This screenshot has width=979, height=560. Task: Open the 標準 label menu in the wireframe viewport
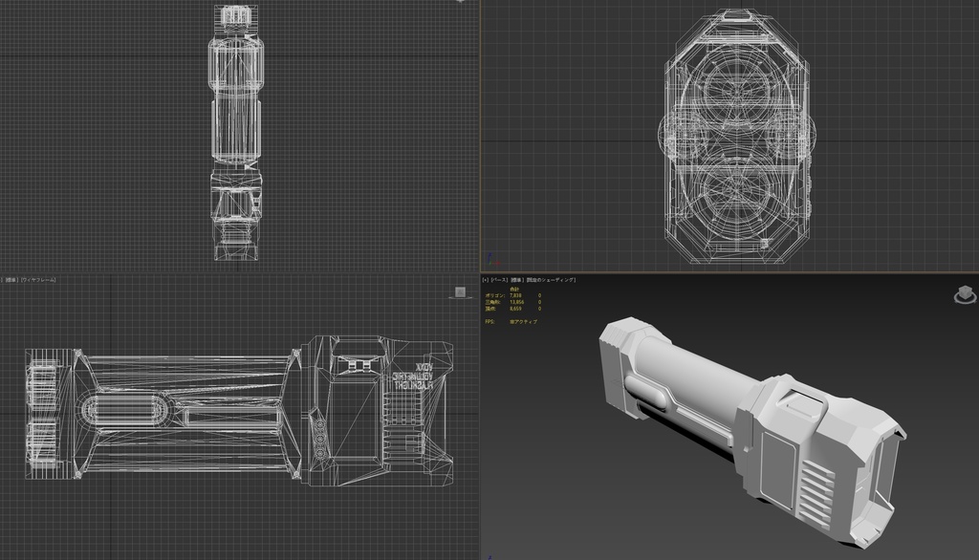click(x=12, y=279)
